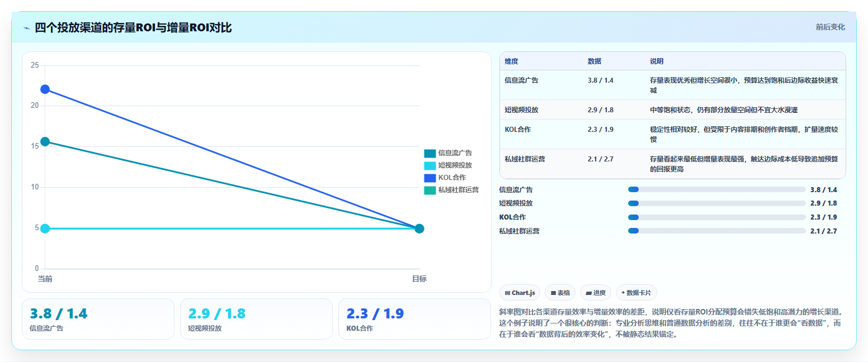The height and width of the screenshot is (362, 868).
Task: Click the 信息流广告 progress bar
Action: point(717,189)
